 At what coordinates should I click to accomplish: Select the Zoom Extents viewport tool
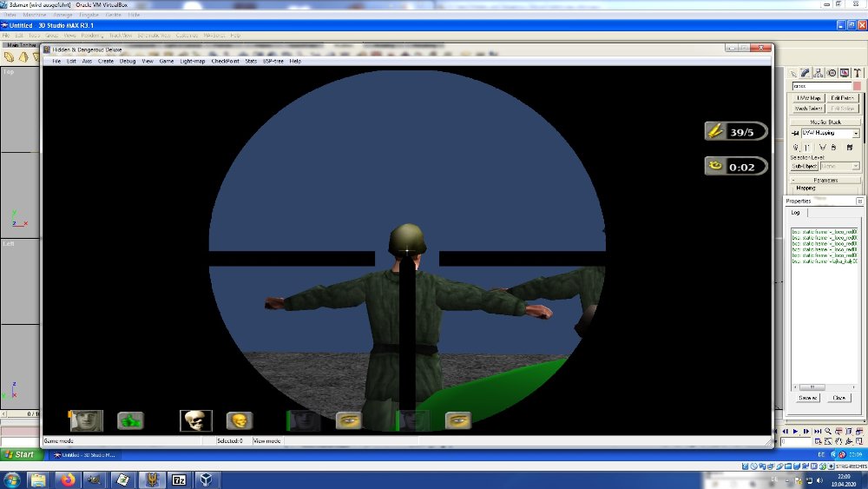point(849,432)
